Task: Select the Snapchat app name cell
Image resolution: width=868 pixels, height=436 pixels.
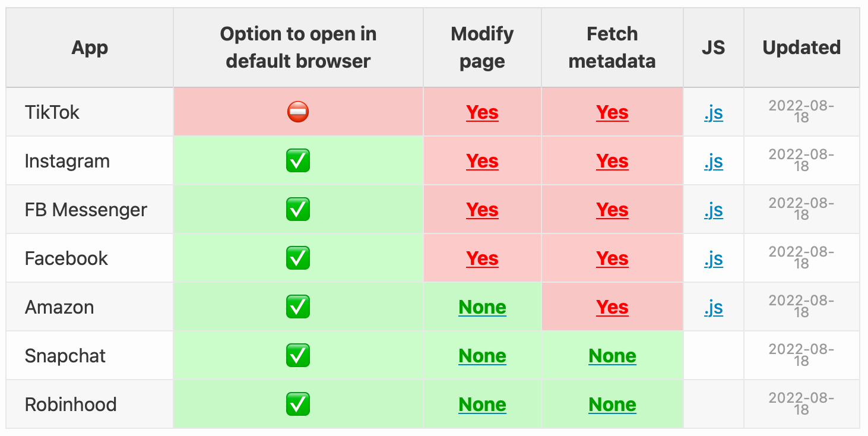Action: (x=90, y=356)
